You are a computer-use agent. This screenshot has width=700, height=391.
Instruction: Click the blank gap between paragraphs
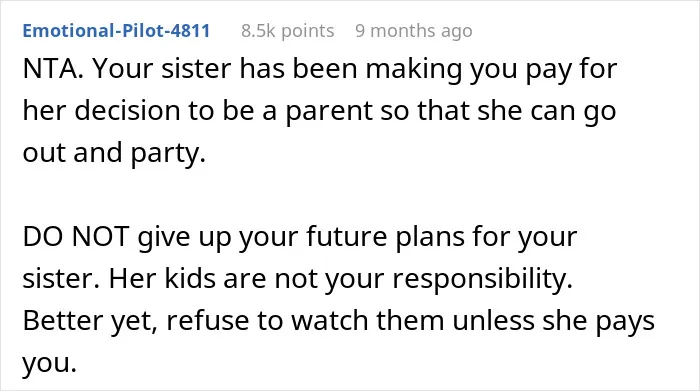pos(338,195)
